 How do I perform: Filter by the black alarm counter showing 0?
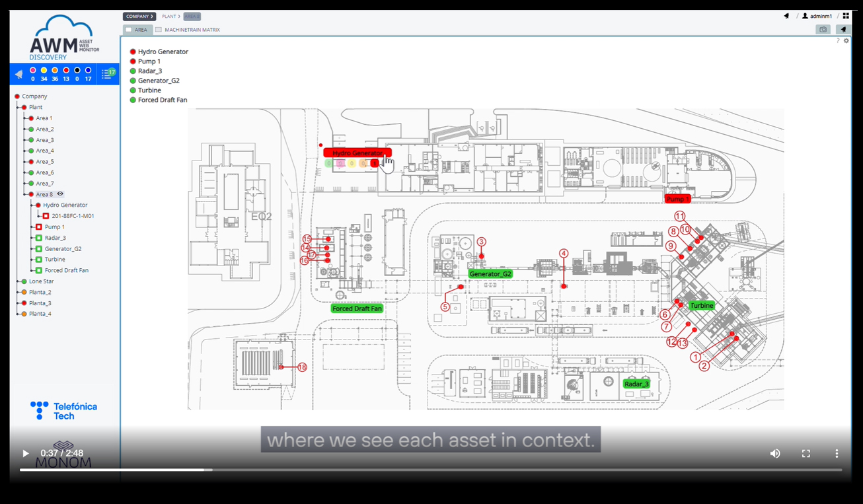tap(77, 74)
